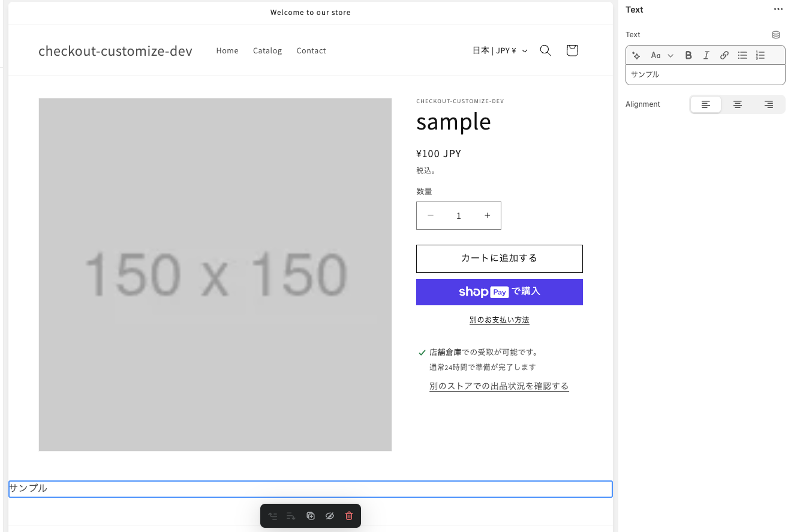Apply bulleted list formatting
The image size is (794, 532).
(742, 55)
